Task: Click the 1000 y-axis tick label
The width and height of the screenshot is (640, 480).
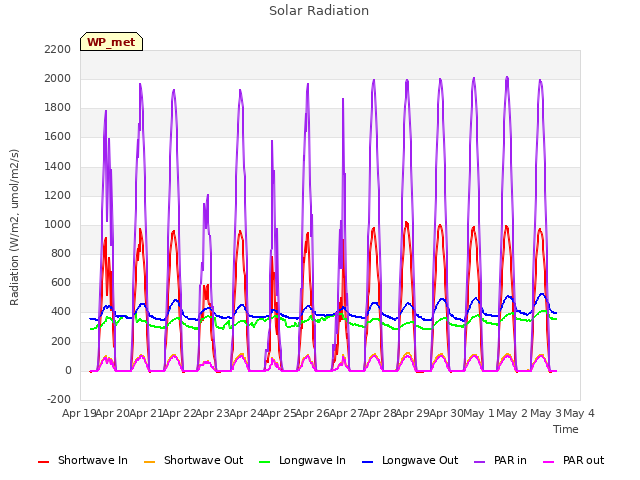Action: coord(58,224)
